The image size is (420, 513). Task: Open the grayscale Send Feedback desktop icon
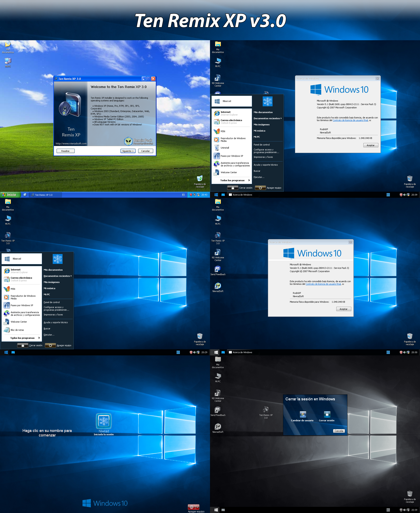tap(218, 411)
